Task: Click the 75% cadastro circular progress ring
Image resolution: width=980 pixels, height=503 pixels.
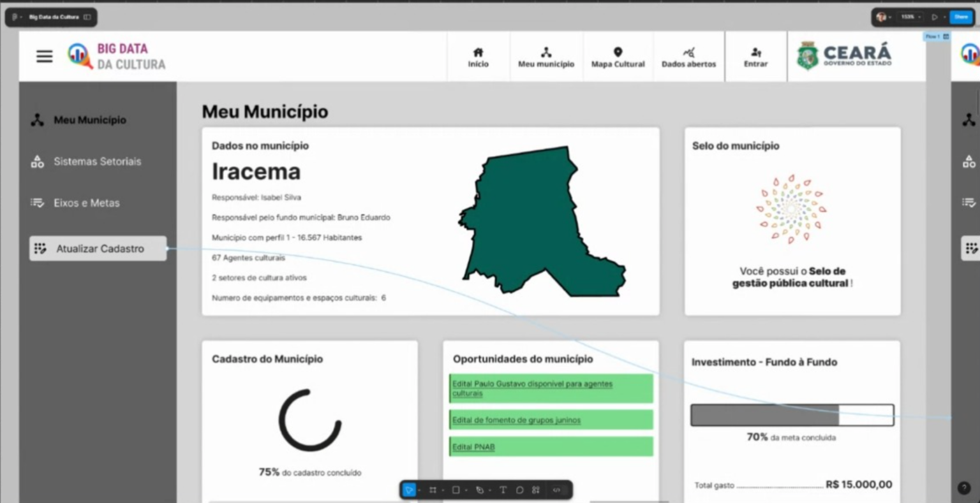Action: tap(310, 420)
